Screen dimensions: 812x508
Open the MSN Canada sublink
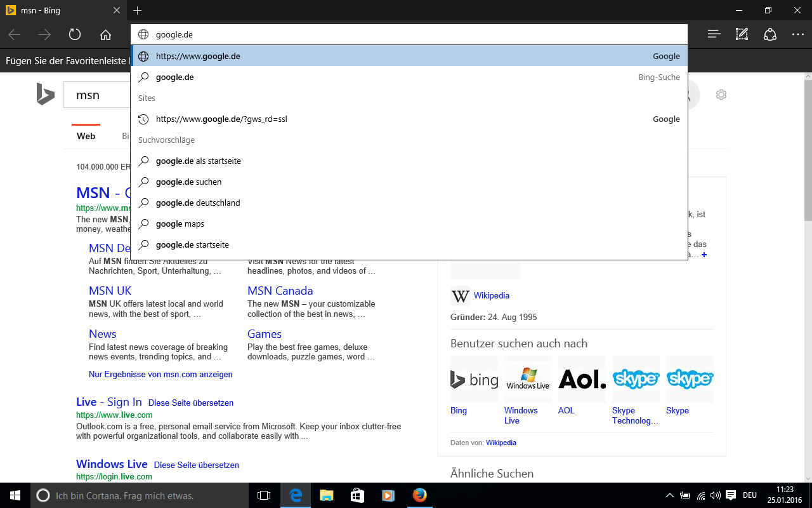[x=280, y=291]
